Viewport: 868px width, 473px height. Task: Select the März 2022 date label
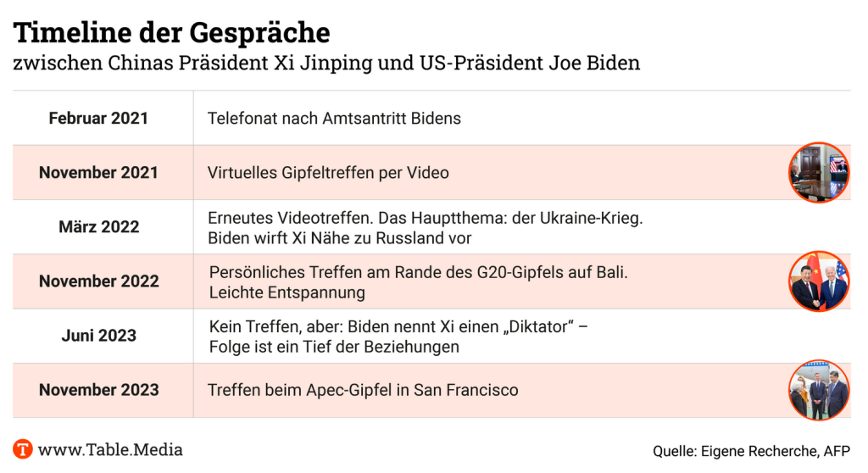pos(98,227)
